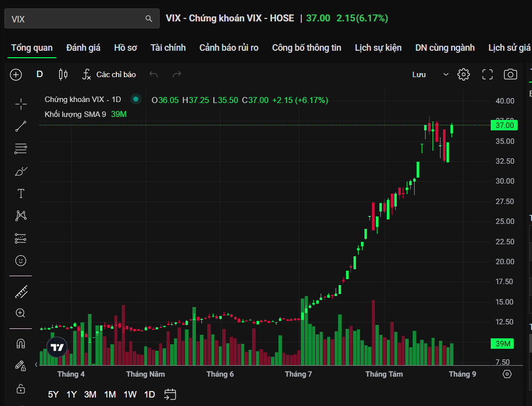The height and width of the screenshot is (406, 532).
Task: Set range to 5Y
Action: (53, 395)
